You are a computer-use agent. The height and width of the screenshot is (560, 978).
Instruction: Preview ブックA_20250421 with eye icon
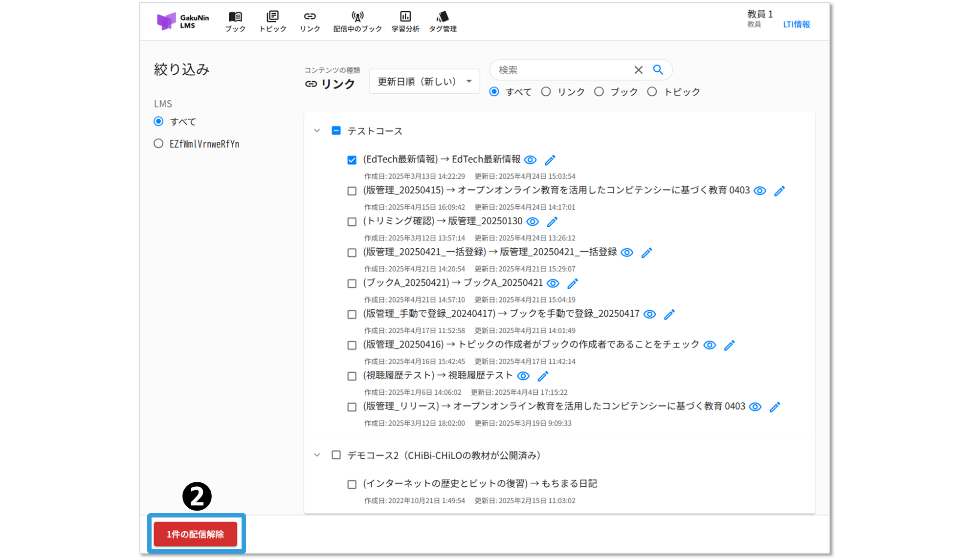[553, 283]
